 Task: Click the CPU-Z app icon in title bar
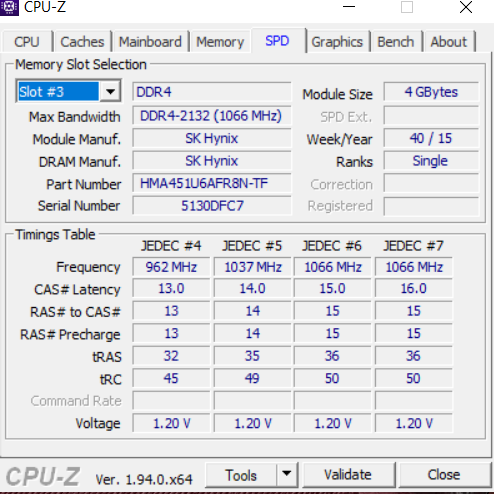coord(9,7)
